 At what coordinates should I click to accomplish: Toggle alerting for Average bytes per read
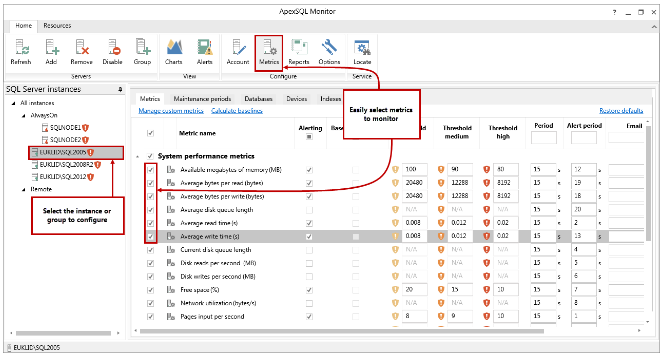pyautogui.click(x=309, y=183)
